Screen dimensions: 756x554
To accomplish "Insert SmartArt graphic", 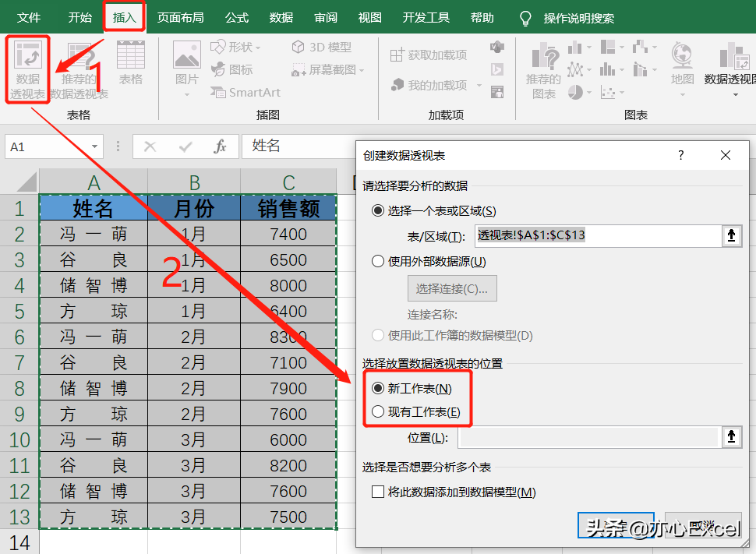I will coord(246,92).
